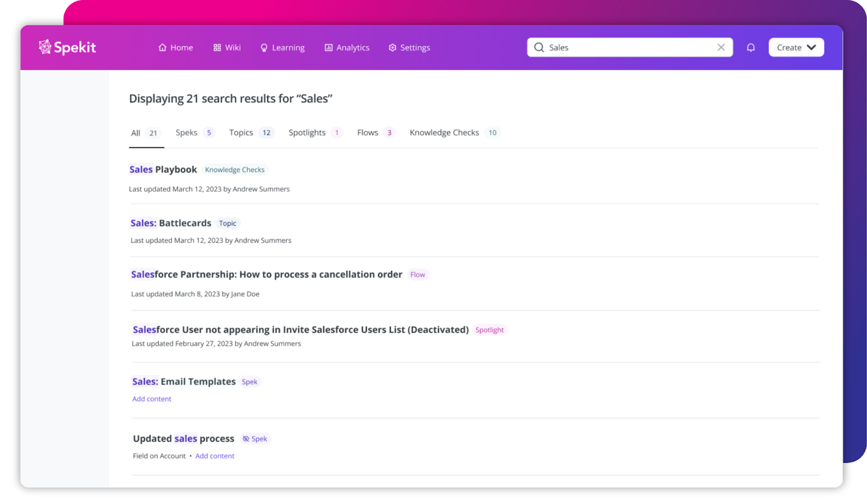The image size is (867, 504).
Task: Open Salesforce Partnership cancellation order result
Action: coord(267,274)
